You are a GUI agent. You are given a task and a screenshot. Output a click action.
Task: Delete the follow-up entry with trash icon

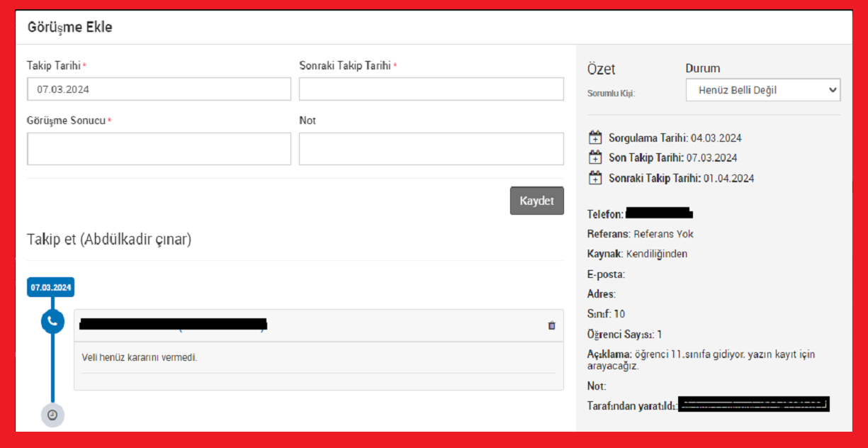(552, 325)
